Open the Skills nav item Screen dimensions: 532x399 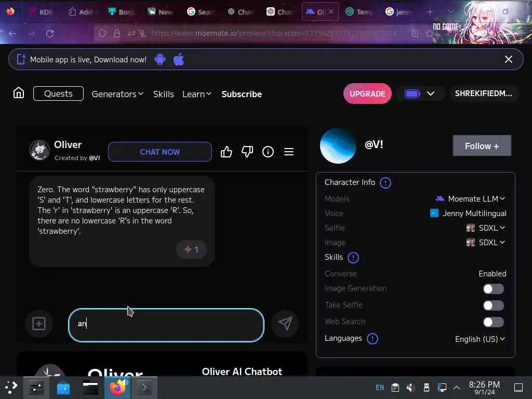[x=163, y=94]
